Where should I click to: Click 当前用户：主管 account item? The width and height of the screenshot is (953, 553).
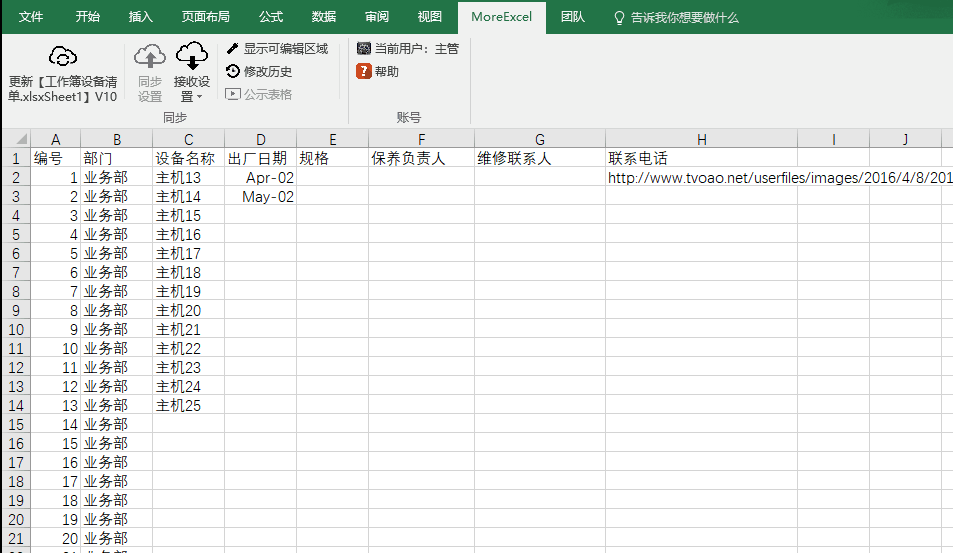[x=408, y=49]
